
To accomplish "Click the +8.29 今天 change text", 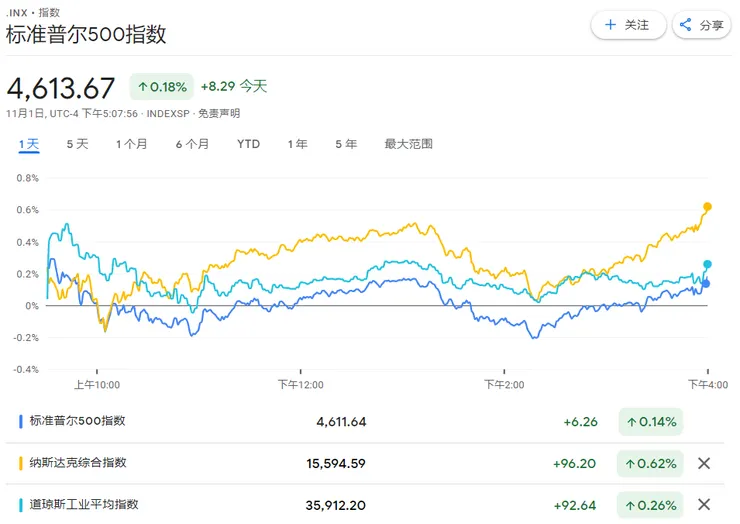I will (234, 86).
